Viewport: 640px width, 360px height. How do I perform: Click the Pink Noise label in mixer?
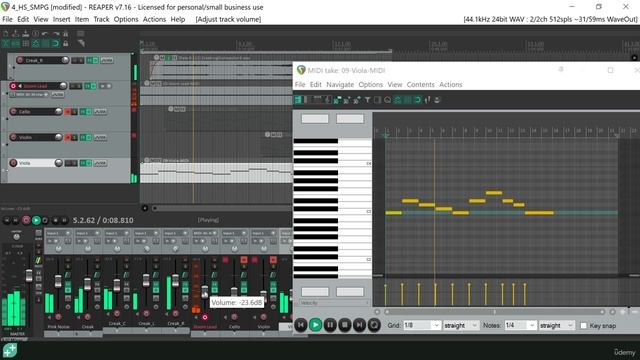click(58, 327)
